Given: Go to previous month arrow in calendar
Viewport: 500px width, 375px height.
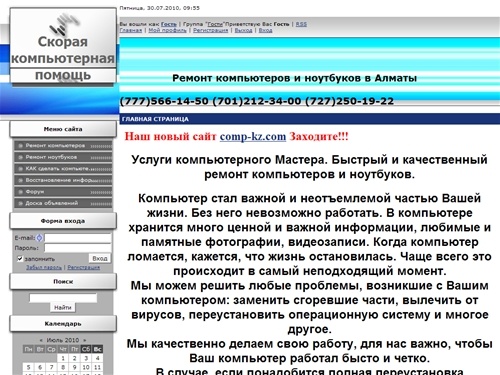Looking at the screenshot, I should (41, 340).
